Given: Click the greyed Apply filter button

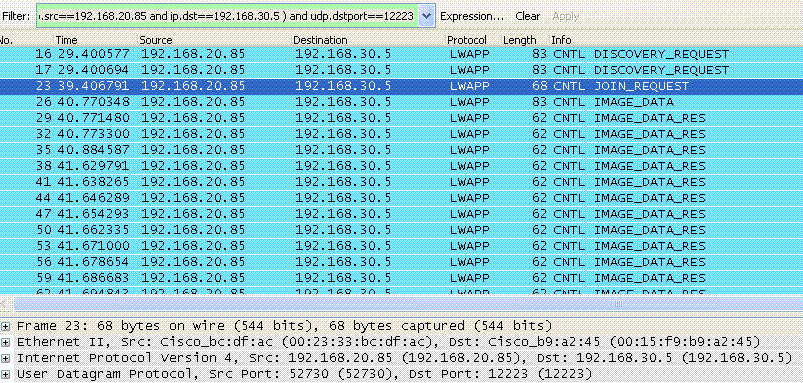Looking at the screenshot, I should [x=565, y=16].
